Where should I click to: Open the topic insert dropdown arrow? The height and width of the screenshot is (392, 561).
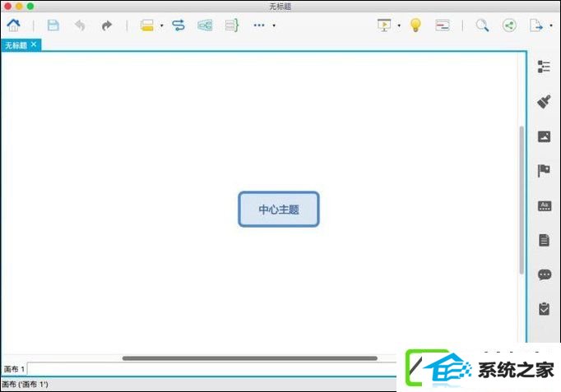(x=162, y=25)
